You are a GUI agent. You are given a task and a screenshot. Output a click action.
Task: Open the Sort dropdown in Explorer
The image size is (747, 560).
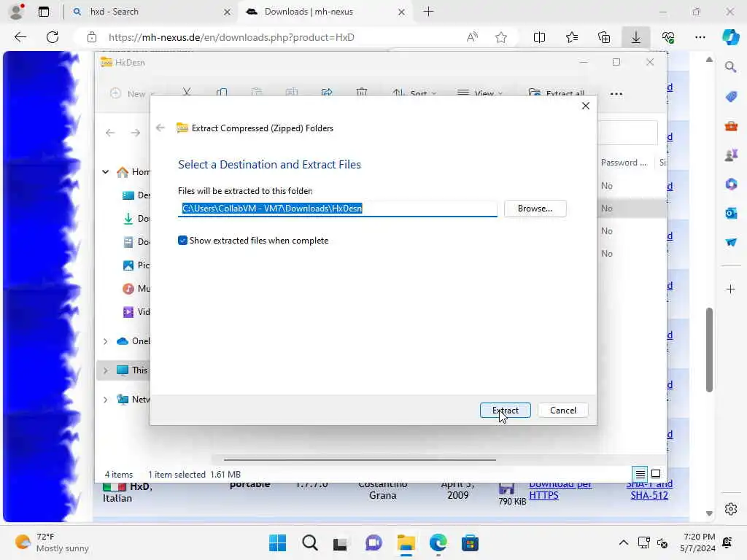point(414,93)
